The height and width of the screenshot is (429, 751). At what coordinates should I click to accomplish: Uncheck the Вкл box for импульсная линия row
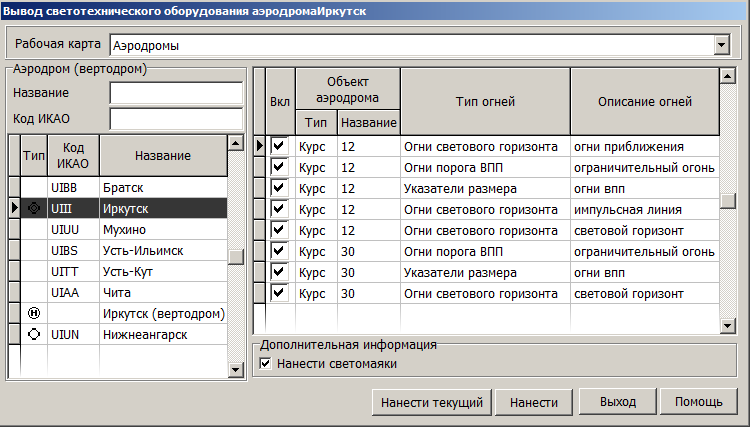click(x=279, y=209)
